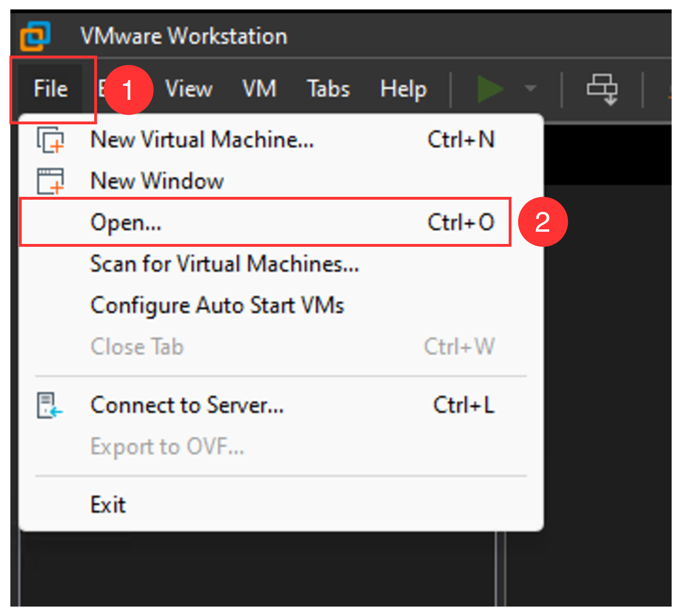The height and width of the screenshot is (616, 682).
Task: Select Configure Auto Start VMs
Action: [217, 305]
